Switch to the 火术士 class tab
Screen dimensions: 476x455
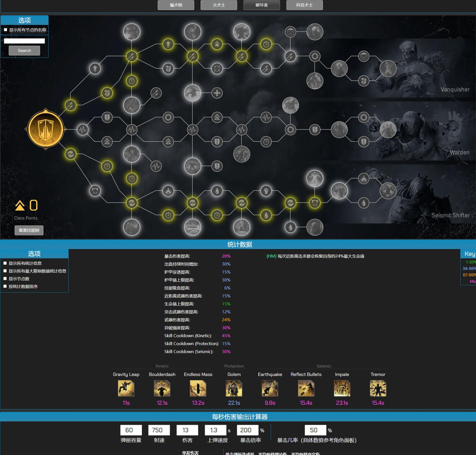(219, 5)
